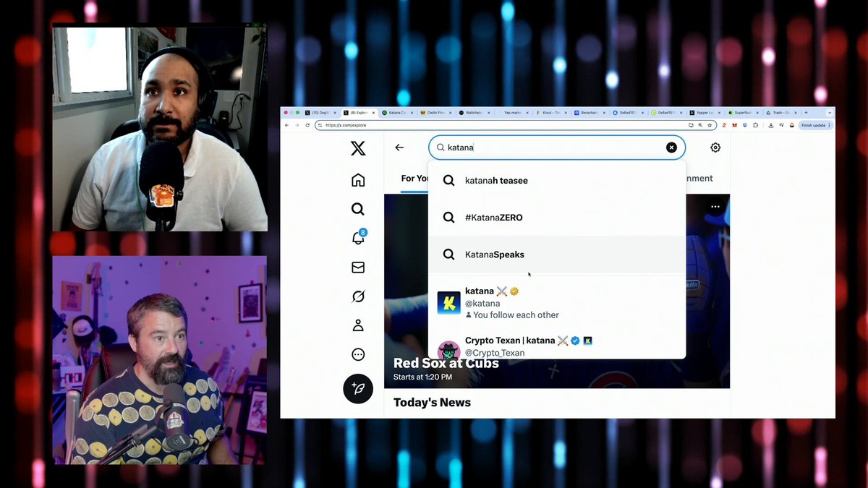Go back with arrow beside search box
Image resolution: width=868 pixels, height=488 pixels.
(399, 147)
